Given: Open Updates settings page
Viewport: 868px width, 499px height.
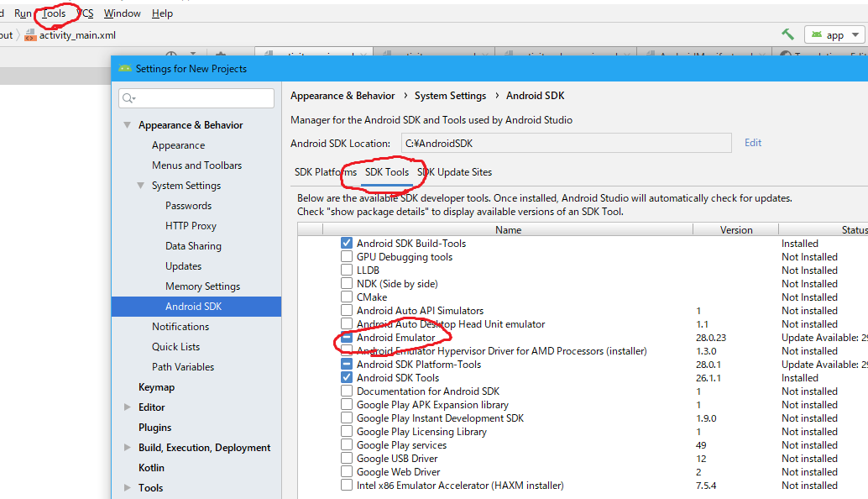Looking at the screenshot, I should [x=183, y=265].
